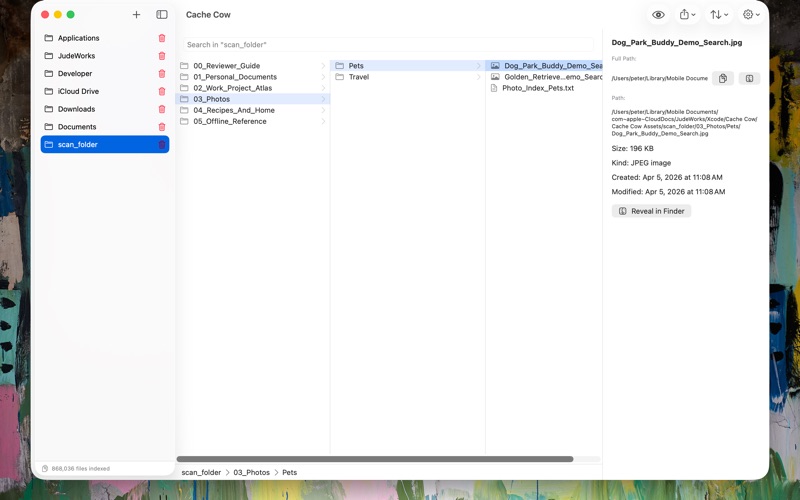Add a new folder with plus icon
The height and width of the screenshot is (500, 800).
[136, 15]
